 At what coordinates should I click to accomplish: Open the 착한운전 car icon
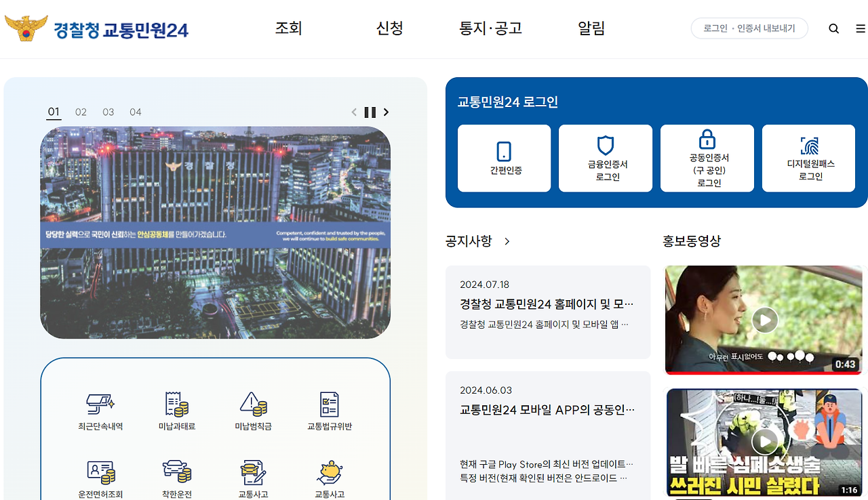[x=177, y=472]
